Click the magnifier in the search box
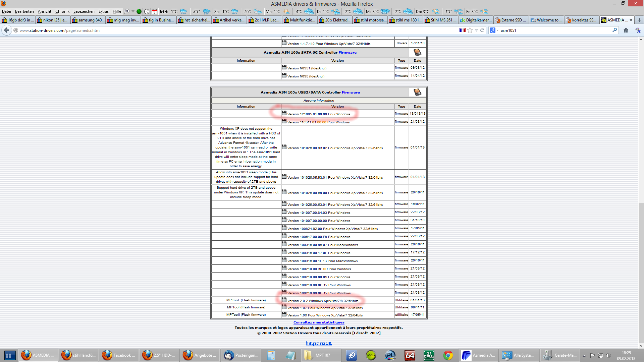 point(614,30)
